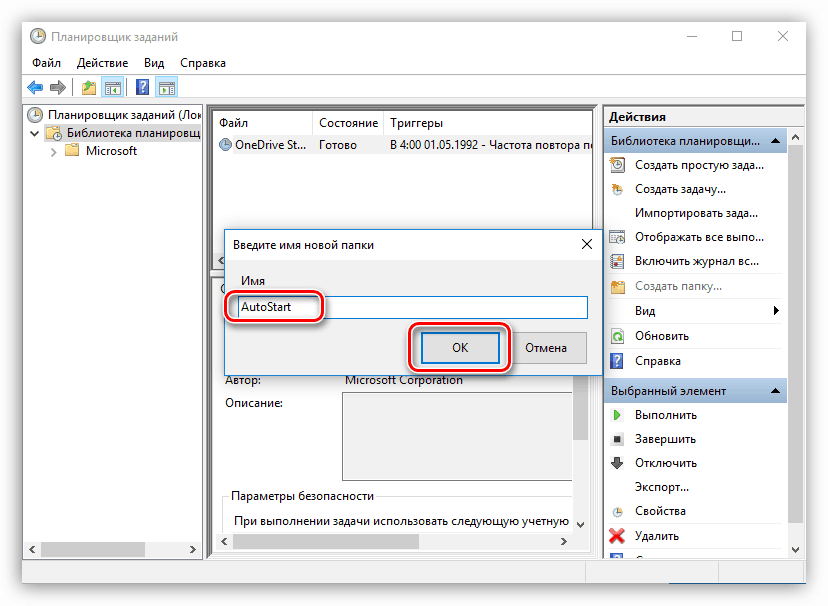The width and height of the screenshot is (828, 606).
Task: Click the actions pane scroll up arrow
Action: (x=795, y=137)
